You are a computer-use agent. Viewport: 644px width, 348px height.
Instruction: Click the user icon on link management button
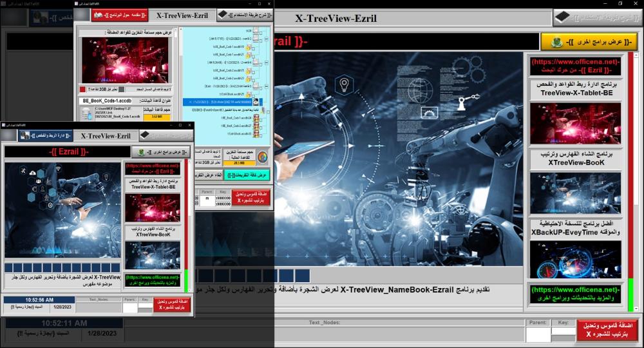(x=24, y=135)
